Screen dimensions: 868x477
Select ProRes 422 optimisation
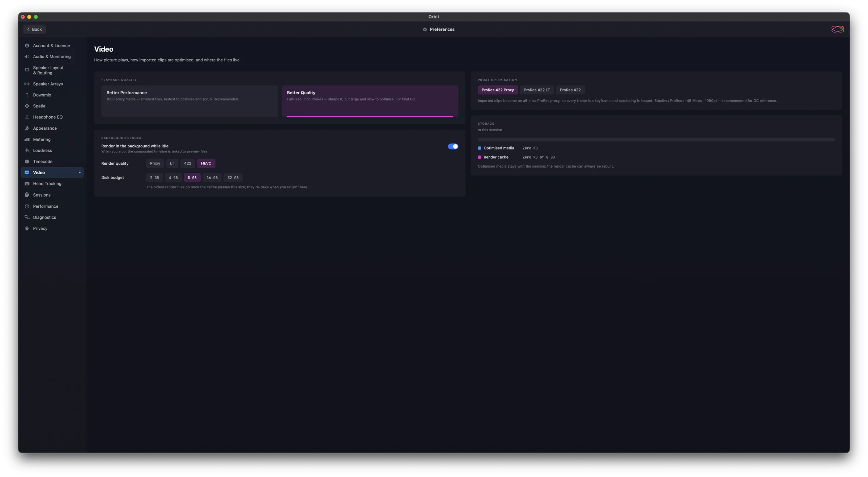point(570,90)
